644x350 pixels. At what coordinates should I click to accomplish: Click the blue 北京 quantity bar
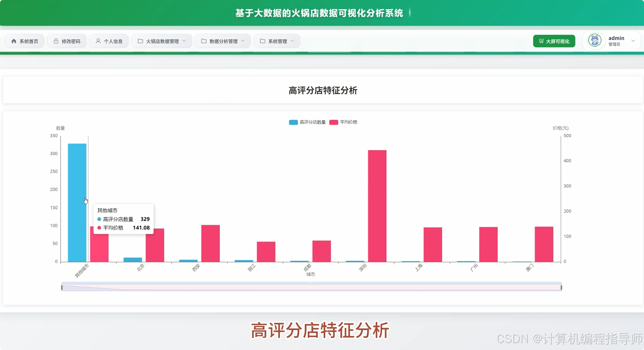click(x=133, y=260)
